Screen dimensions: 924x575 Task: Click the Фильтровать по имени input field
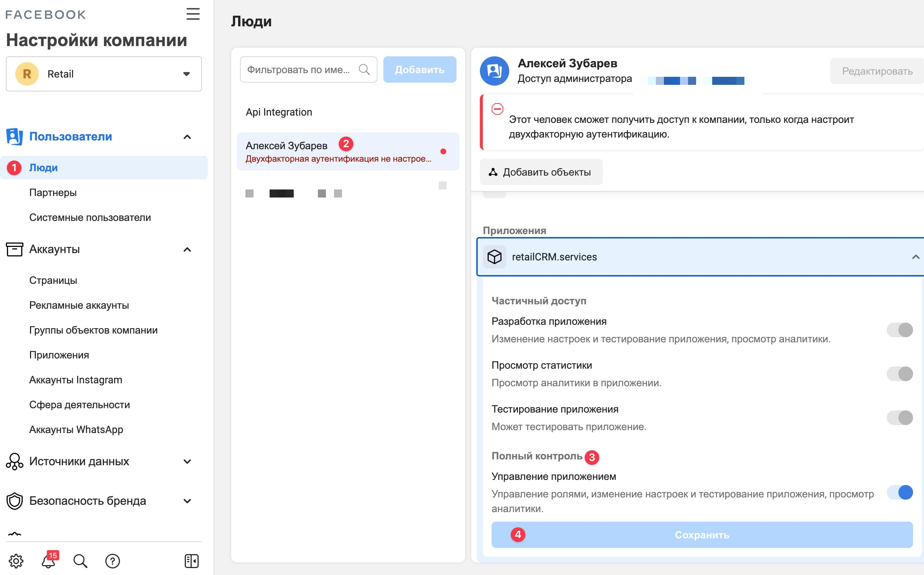[x=308, y=69]
